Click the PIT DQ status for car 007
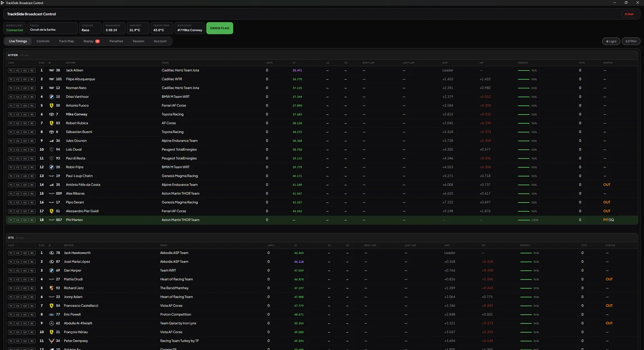Screen dimensions: 644x350 [608, 220]
